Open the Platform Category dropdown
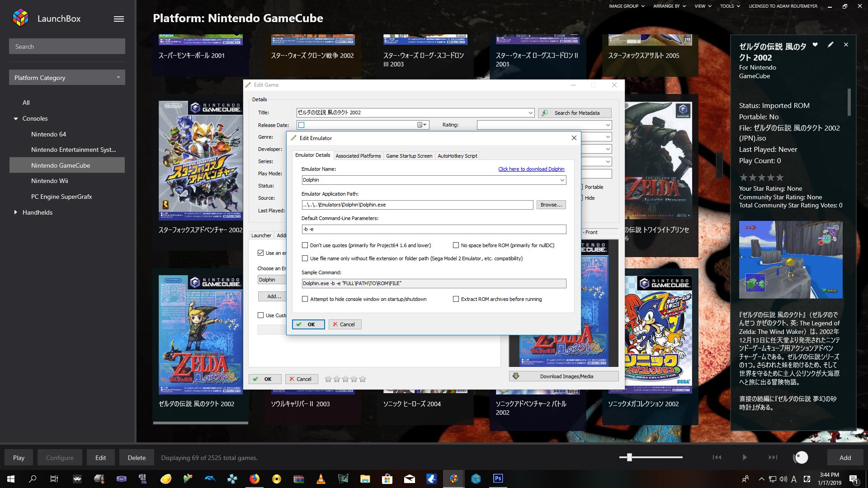The image size is (868, 488). point(67,78)
